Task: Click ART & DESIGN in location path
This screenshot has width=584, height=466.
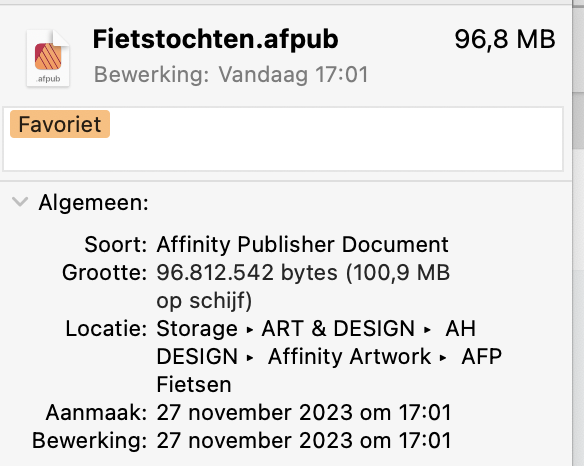Action: 338,329
